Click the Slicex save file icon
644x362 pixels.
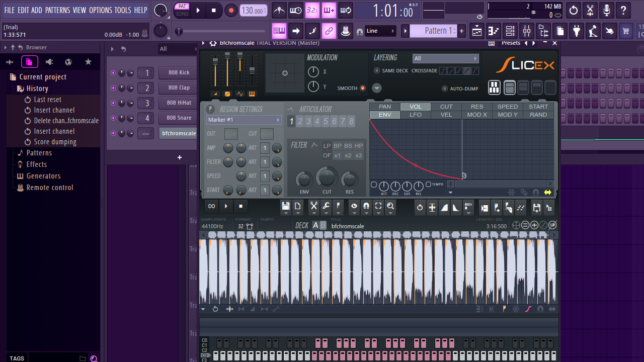[x=286, y=206]
